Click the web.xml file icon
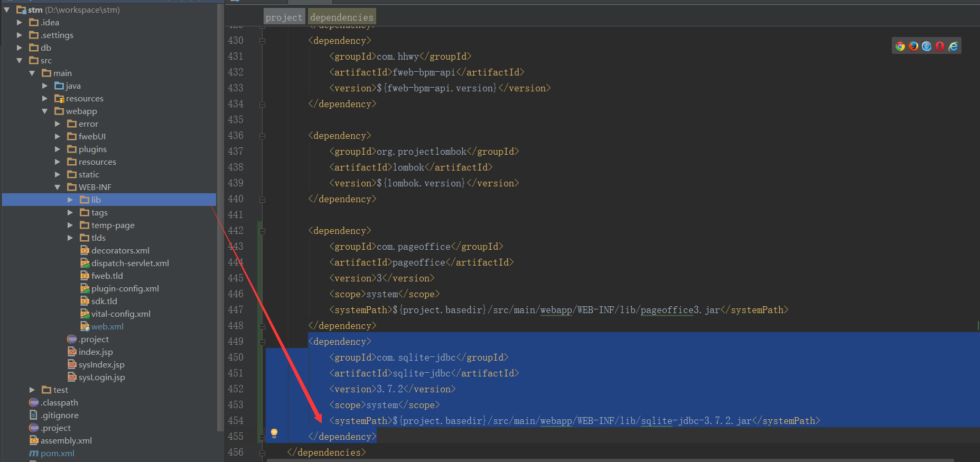Image resolution: width=980 pixels, height=462 pixels. 85,326
